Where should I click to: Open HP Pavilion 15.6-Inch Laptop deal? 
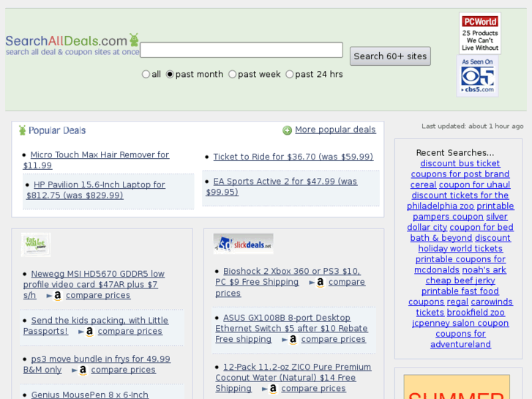96,190
